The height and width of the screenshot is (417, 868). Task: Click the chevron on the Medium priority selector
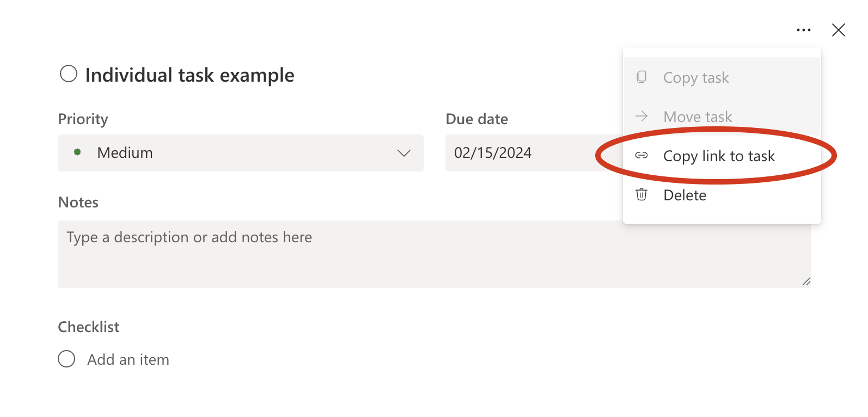point(404,153)
